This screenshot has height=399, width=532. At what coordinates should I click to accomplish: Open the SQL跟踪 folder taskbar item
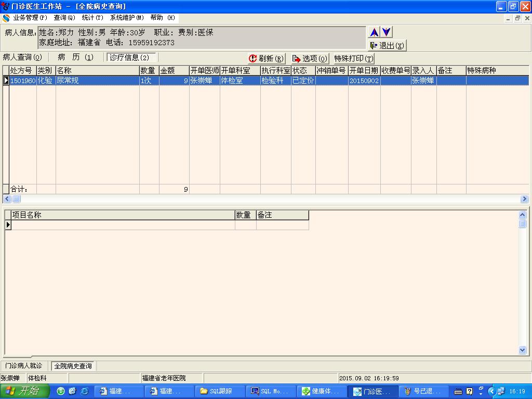[x=220, y=391]
